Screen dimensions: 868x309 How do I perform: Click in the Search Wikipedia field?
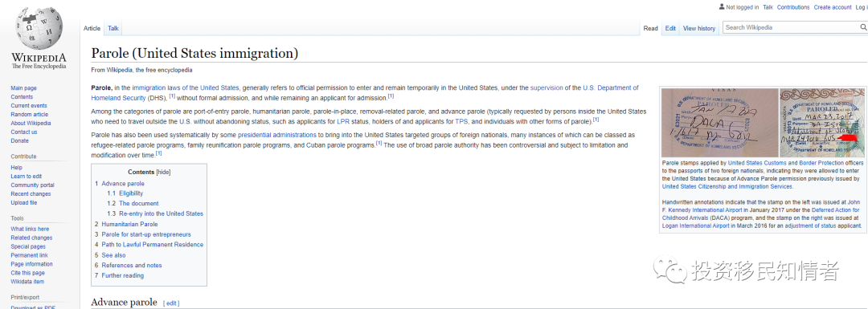[790, 27]
